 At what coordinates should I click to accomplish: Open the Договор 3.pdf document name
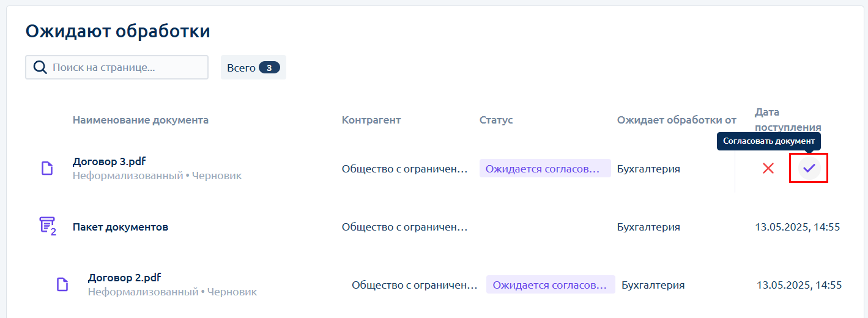[x=109, y=161]
